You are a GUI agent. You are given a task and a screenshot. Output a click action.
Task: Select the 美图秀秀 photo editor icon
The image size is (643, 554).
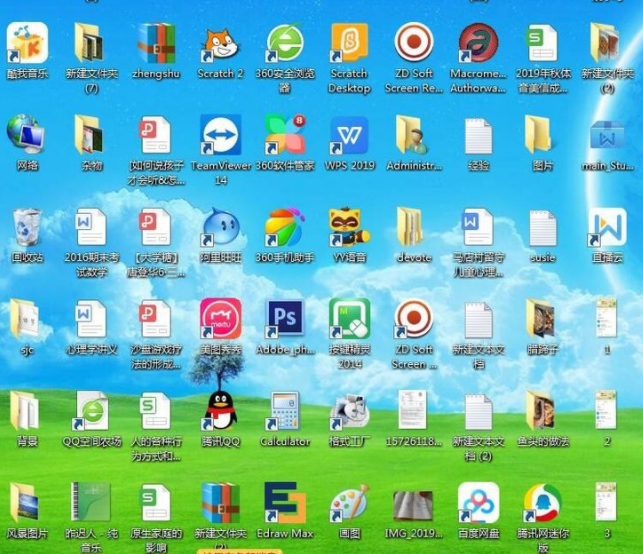click(220, 320)
